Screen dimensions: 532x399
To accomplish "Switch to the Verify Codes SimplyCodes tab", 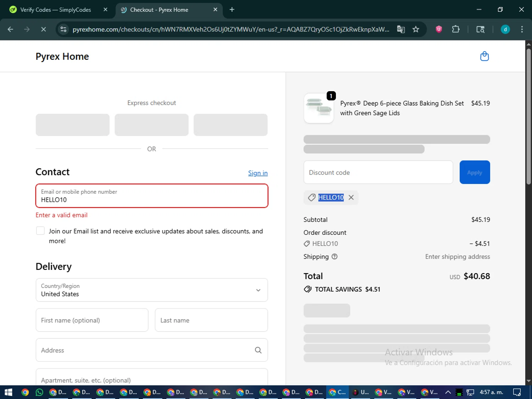I will coord(56,10).
